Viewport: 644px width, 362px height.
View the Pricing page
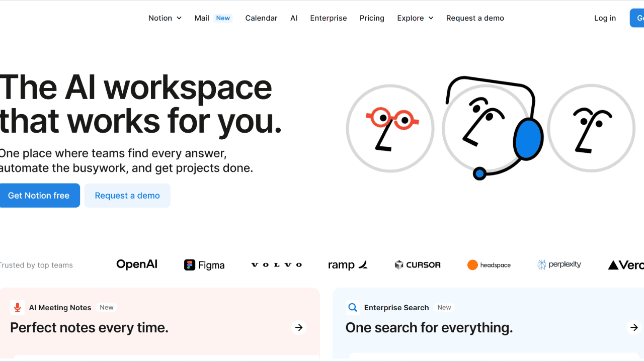coord(372,18)
